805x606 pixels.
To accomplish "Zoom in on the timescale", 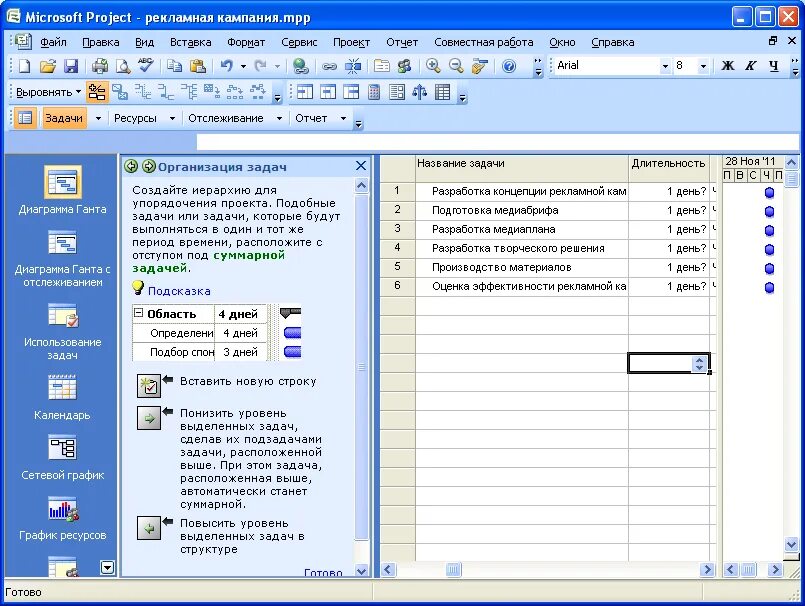I will coord(433,66).
